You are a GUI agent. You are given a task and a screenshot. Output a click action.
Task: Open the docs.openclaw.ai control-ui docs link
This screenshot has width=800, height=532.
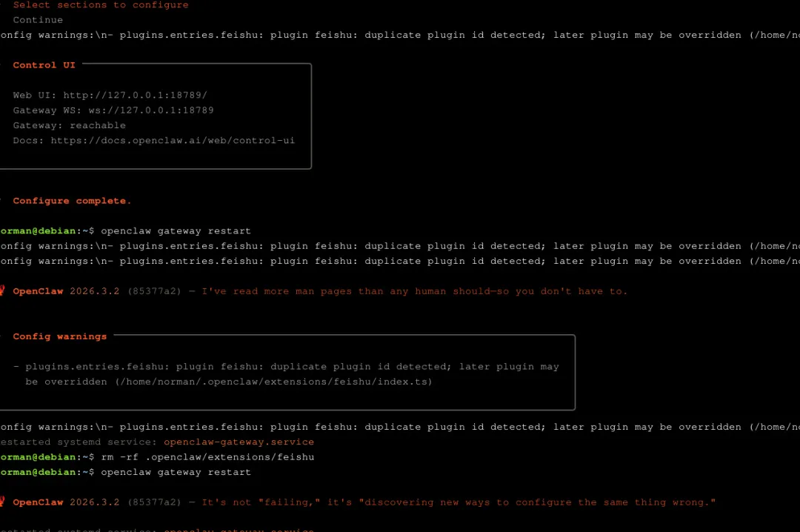173,140
